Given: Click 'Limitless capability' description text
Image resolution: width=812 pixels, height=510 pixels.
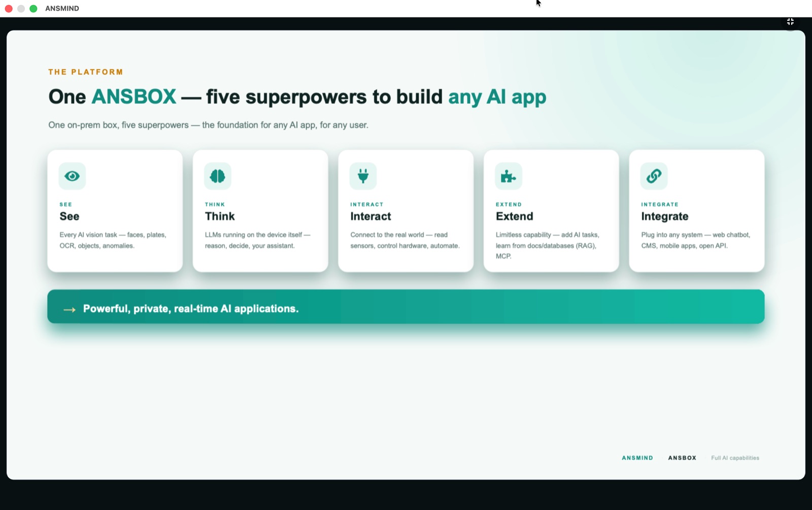Looking at the screenshot, I should pos(548,245).
